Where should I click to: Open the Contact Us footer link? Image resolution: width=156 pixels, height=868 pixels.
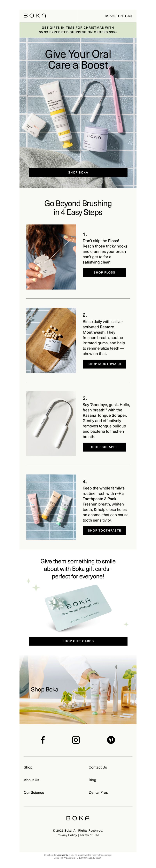[98, 767]
